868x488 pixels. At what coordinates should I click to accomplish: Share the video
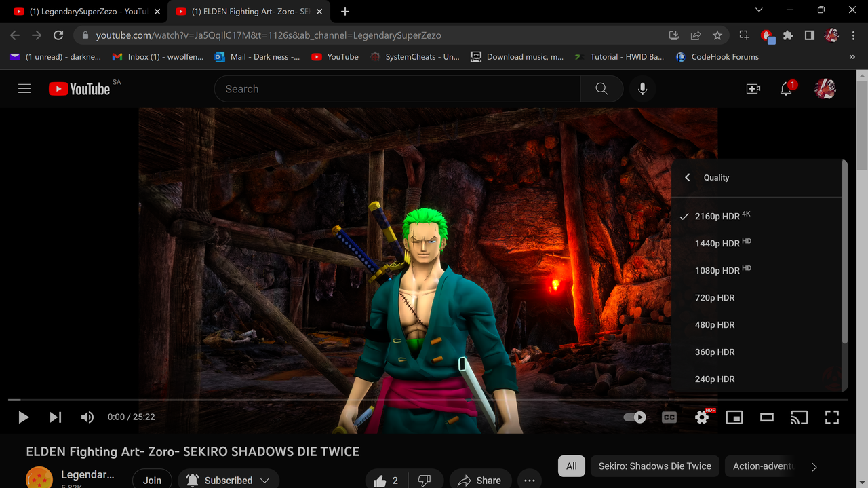tap(479, 481)
